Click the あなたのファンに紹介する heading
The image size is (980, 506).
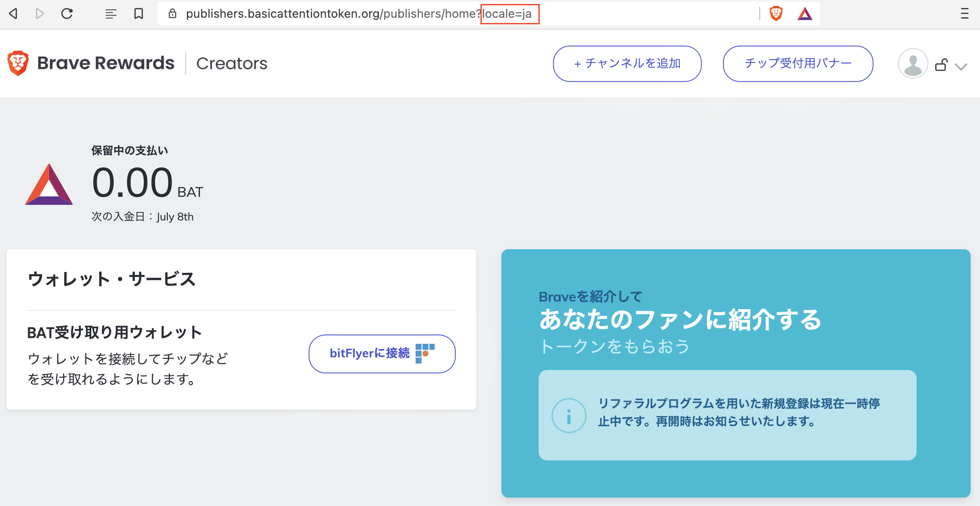[x=680, y=320]
